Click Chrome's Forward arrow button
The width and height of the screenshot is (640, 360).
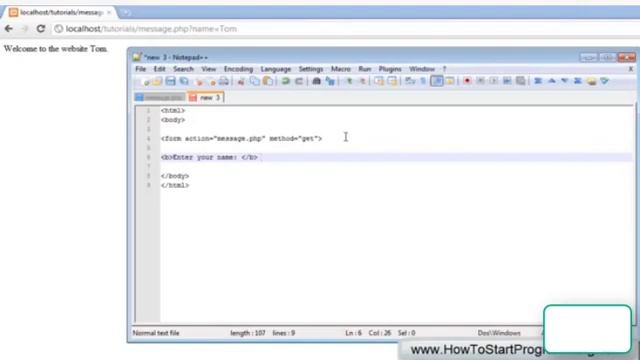tap(24, 29)
